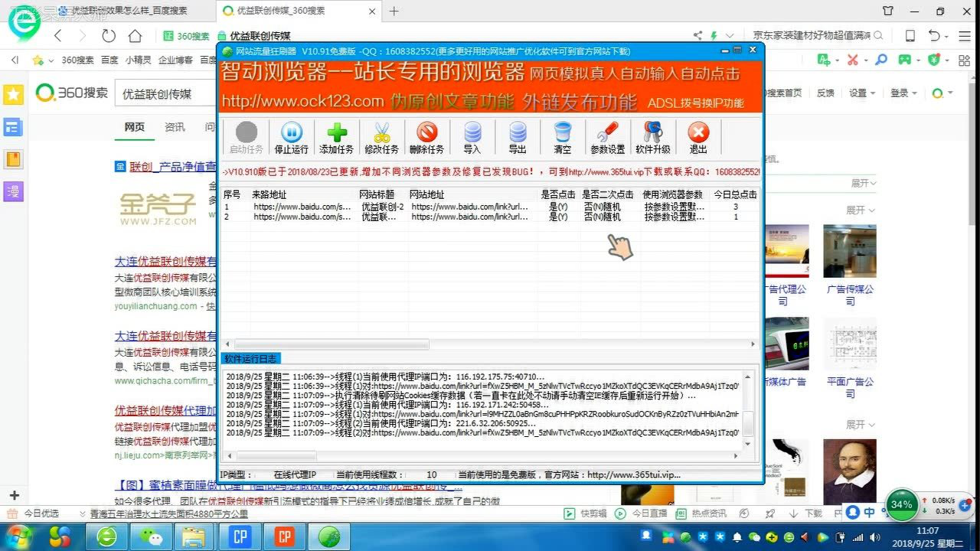Open favorites star in browser sidebar

(13, 94)
